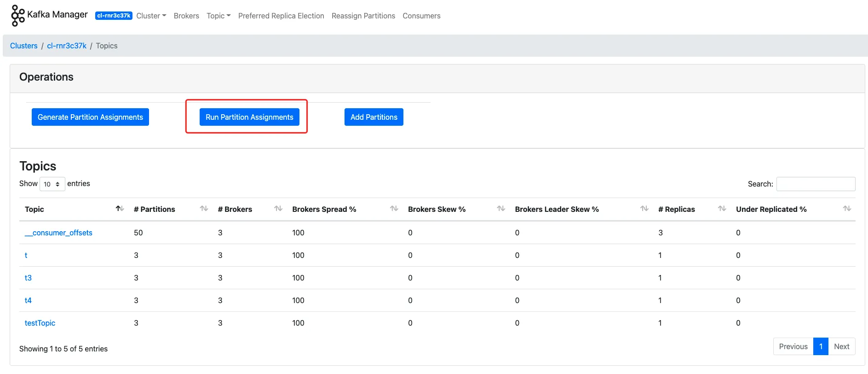Sort by # Partitions column icon
Screen dimensions: 868x374
(204, 209)
